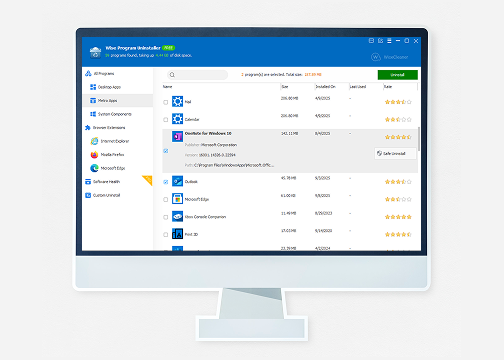The height and width of the screenshot is (360, 504).
Task: Check the Paint 3D row checkbox
Action: point(166,235)
